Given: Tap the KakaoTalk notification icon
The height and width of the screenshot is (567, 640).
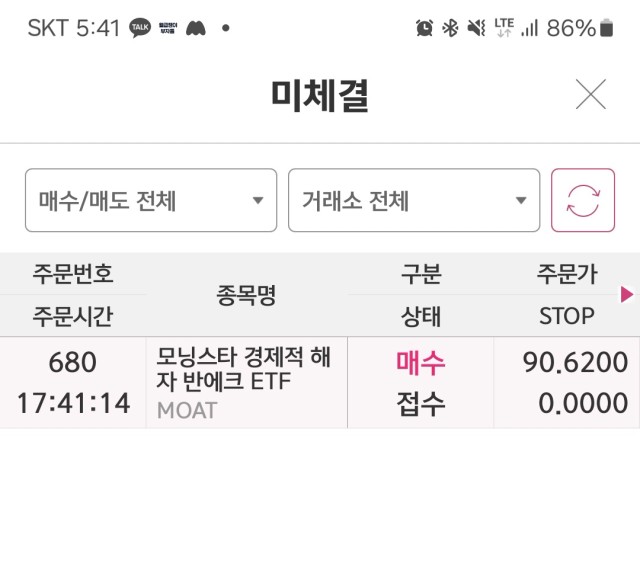Looking at the screenshot, I should click(x=140, y=28).
